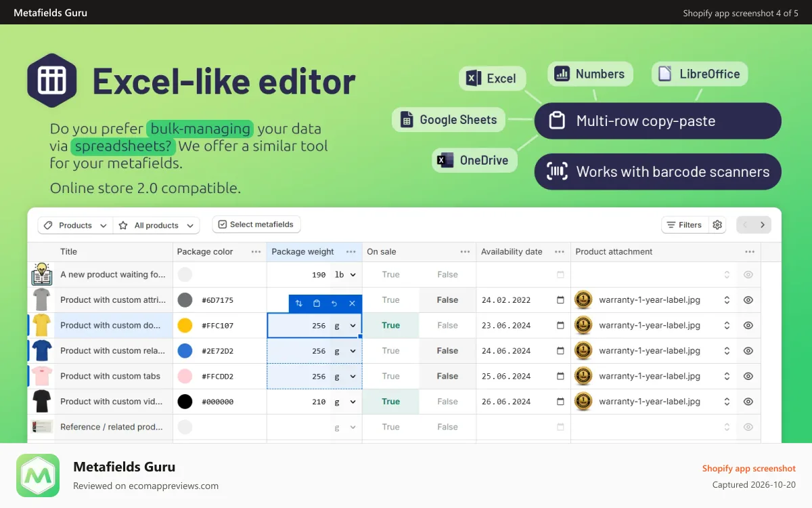This screenshot has width=812, height=508.
Task: Click the #2E72D2 blue color swatch
Action: pos(185,351)
